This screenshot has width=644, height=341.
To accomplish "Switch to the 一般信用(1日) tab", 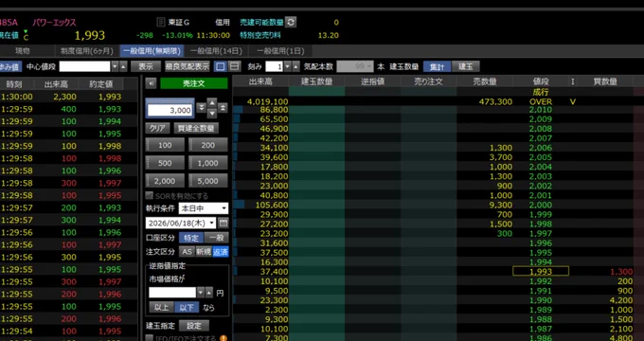I will pos(280,51).
